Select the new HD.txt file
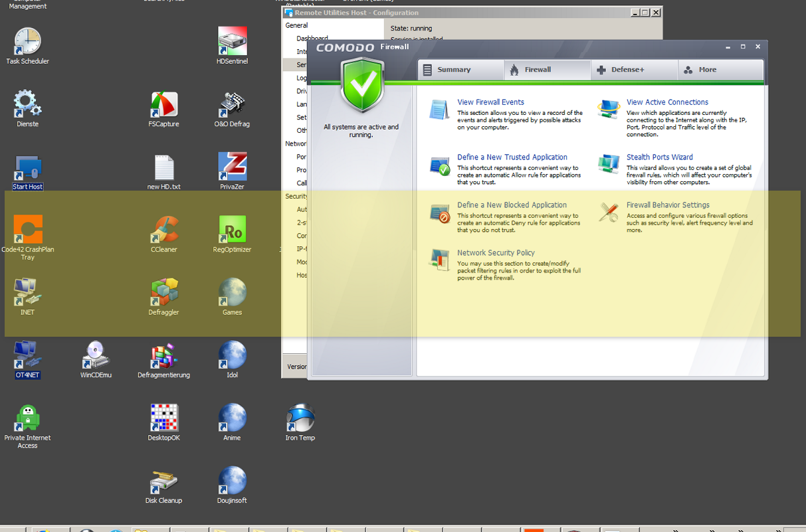The width and height of the screenshot is (806, 532). (163, 168)
